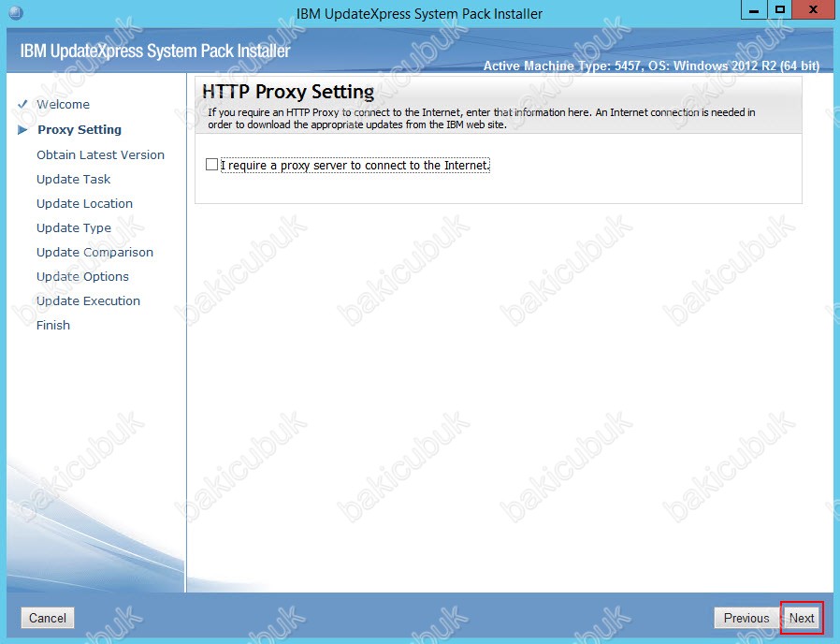Choose Update Location in the sidebar
The image size is (840, 644).
[x=84, y=203]
